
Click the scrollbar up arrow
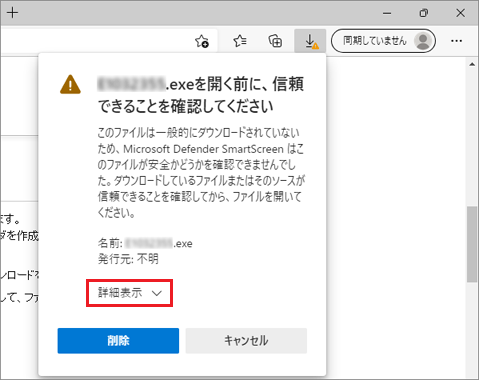pos(472,64)
